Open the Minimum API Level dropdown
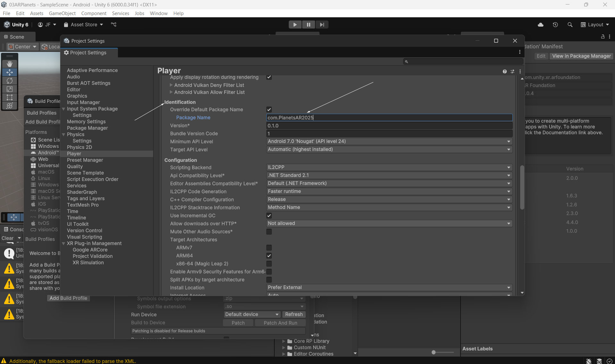Viewport: 615px width, 364px height. [389, 141]
